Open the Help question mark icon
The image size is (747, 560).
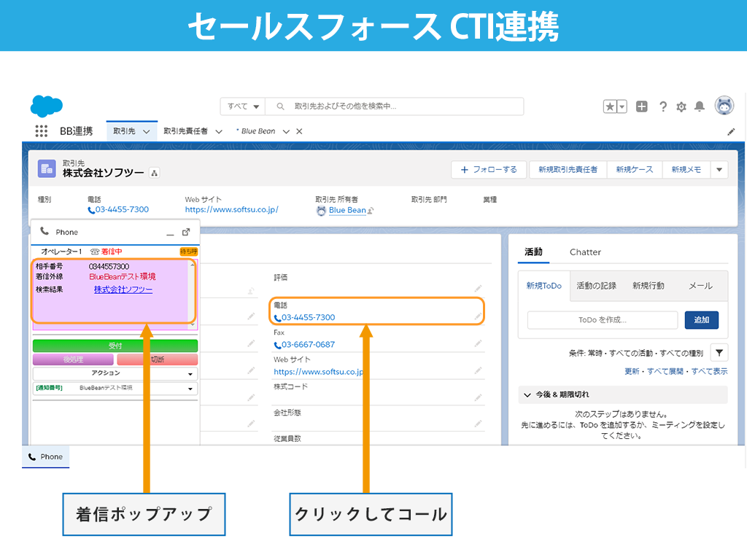pyautogui.click(x=662, y=106)
